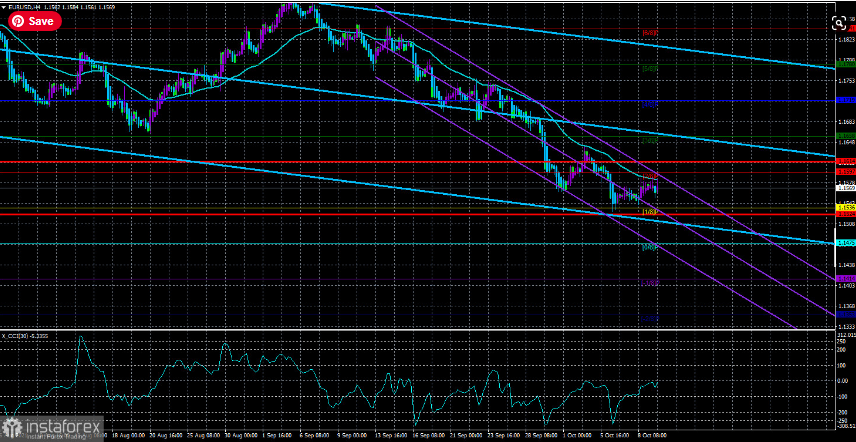This screenshot has width=856, height=442.
Task: Click the red 1.1614 price tag
Action: 846,162
